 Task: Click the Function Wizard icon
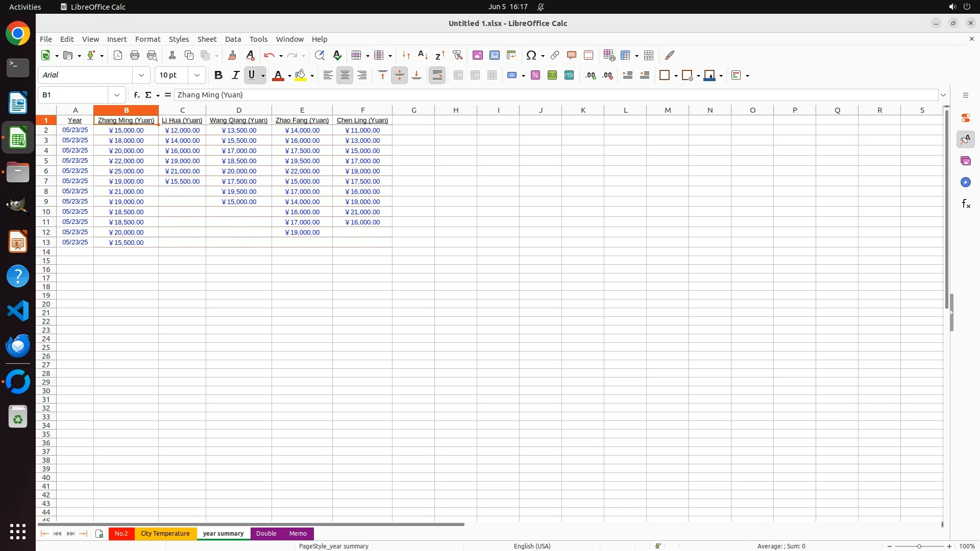tap(136, 95)
